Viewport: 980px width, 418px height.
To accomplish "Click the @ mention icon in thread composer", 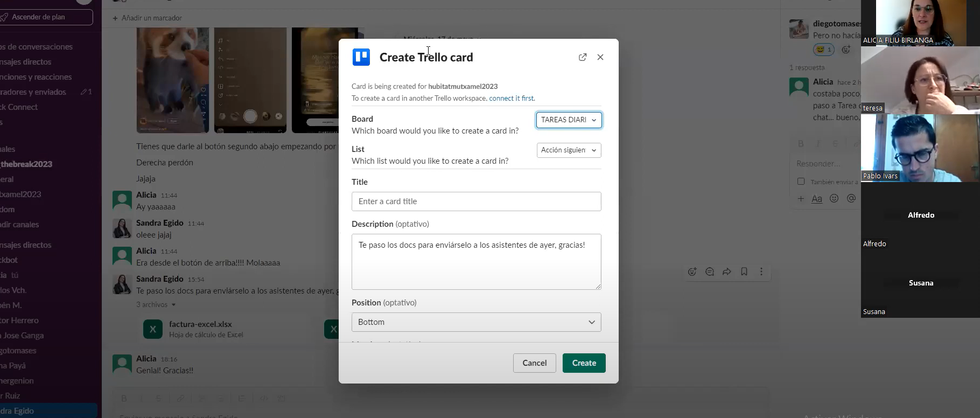I will coord(851,198).
